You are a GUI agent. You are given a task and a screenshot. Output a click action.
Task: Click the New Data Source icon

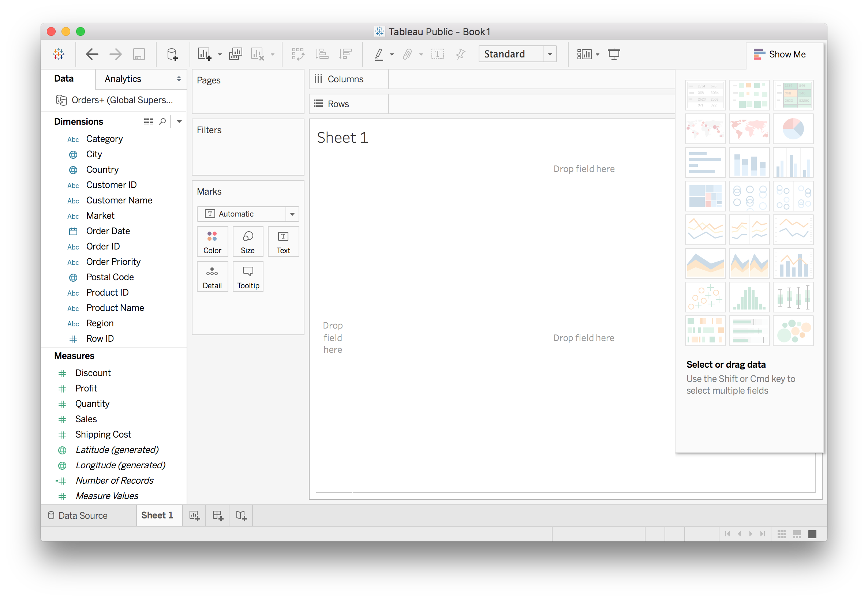[x=172, y=54]
